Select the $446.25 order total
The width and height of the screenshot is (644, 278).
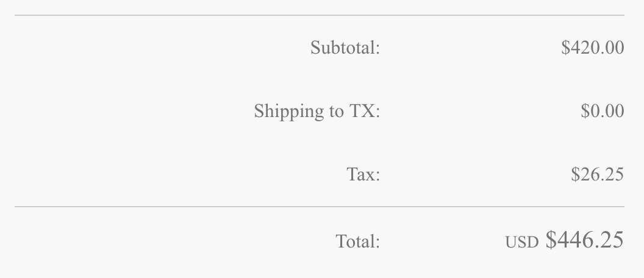click(x=584, y=240)
